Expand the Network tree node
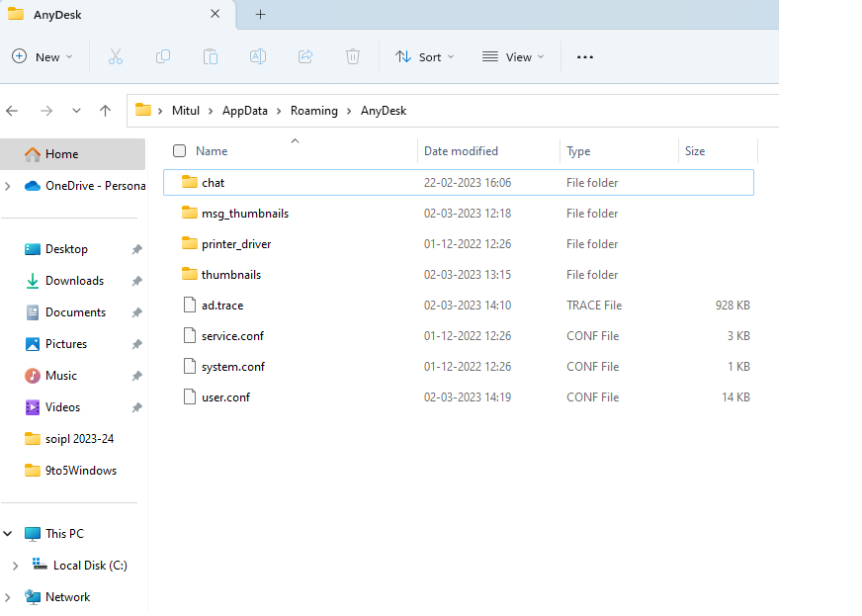Viewport: 862px width, 616px height. pyautogui.click(x=8, y=597)
